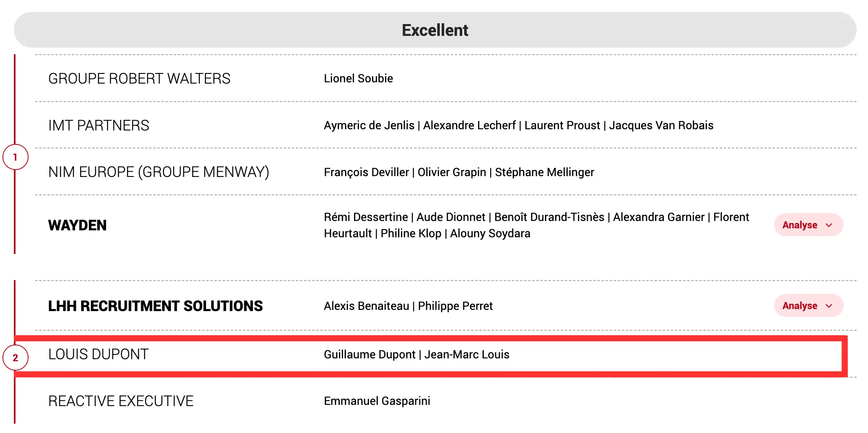Select Philippe Perret in the LHH row

coord(455,306)
